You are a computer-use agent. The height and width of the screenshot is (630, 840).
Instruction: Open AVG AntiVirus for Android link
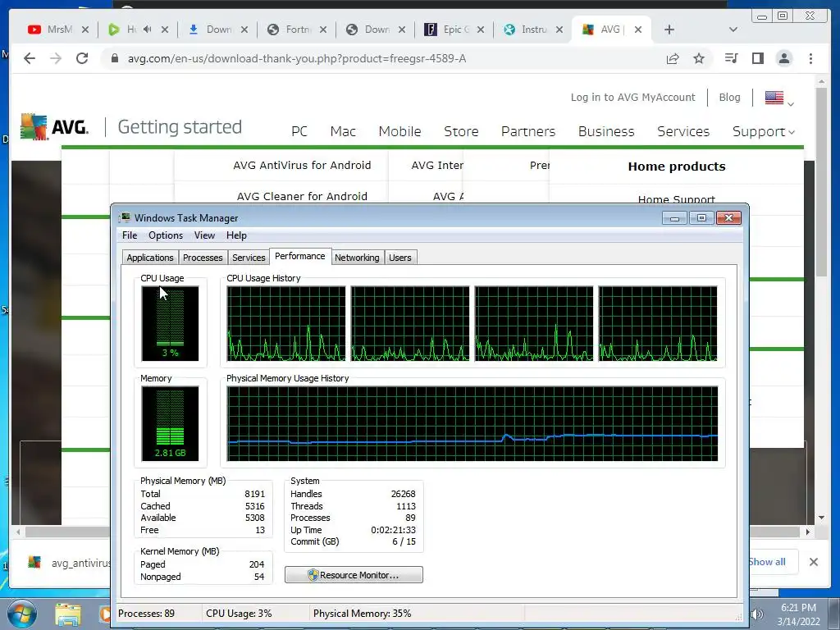[x=302, y=166]
